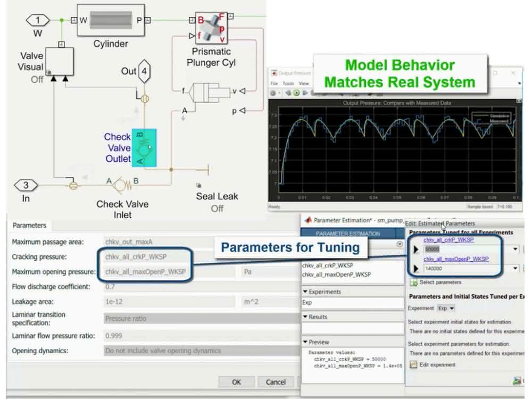Select connection port 4 labeled Out
The height and width of the screenshot is (399, 532).
144,71
